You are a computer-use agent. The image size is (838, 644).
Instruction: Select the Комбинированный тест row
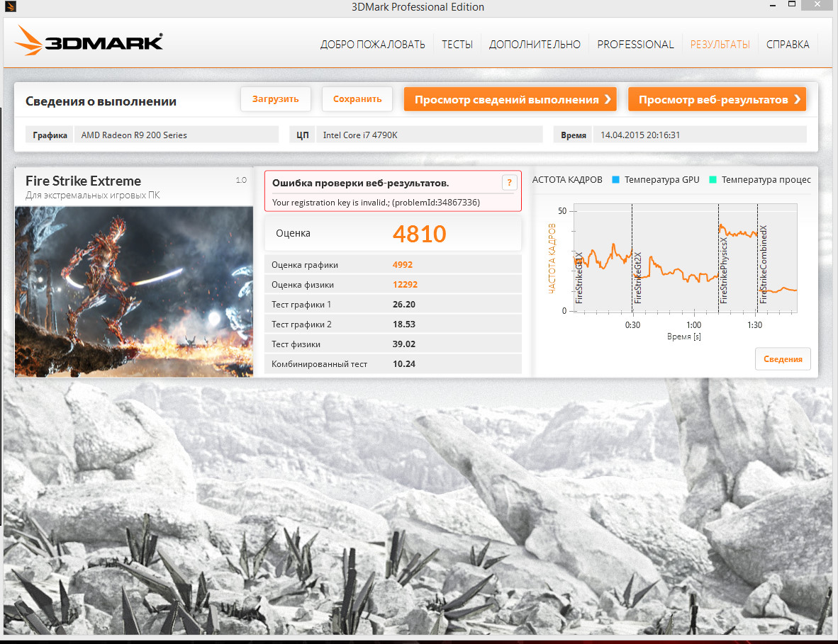(x=393, y=363)
